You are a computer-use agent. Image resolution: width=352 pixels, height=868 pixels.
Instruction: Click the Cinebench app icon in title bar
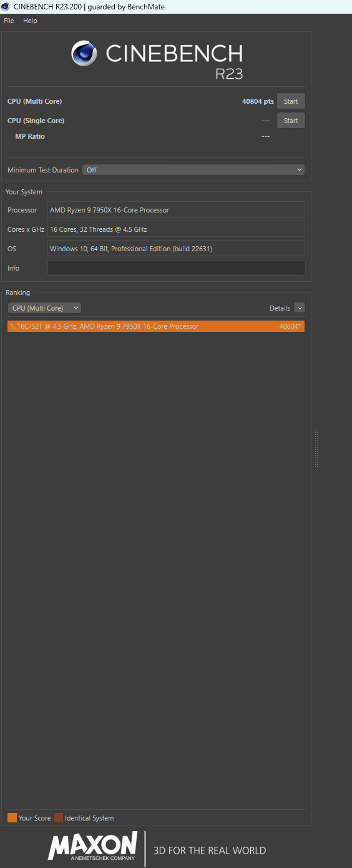coord(6,7)
